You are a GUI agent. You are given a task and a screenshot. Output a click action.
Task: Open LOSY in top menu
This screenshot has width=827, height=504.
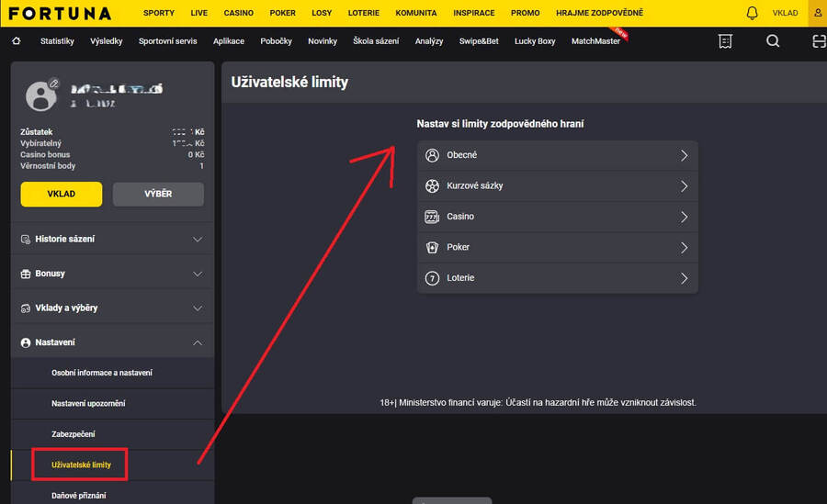point(322,13)
